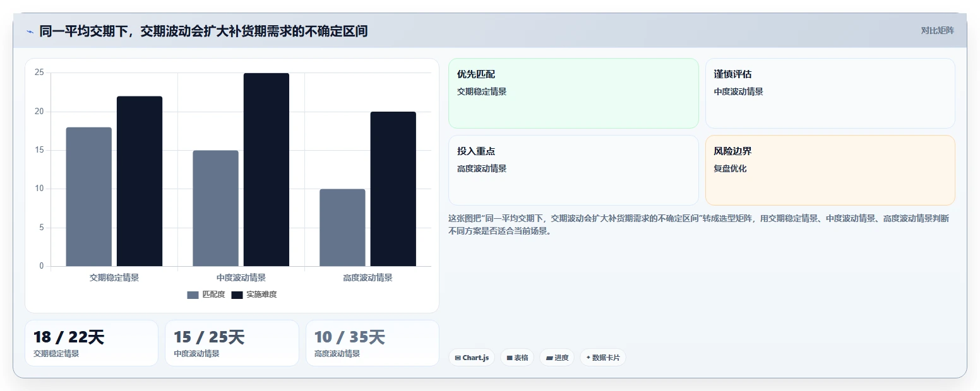Click the description paragraph below the matrix
This screenshot has width=980, height=391.
point(698,225)
